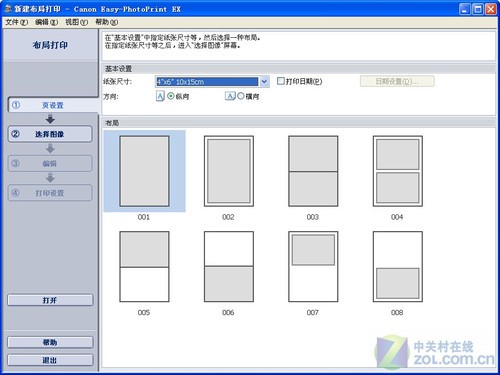Click the disabled 编辑 step button

click(x=50, y=163)
